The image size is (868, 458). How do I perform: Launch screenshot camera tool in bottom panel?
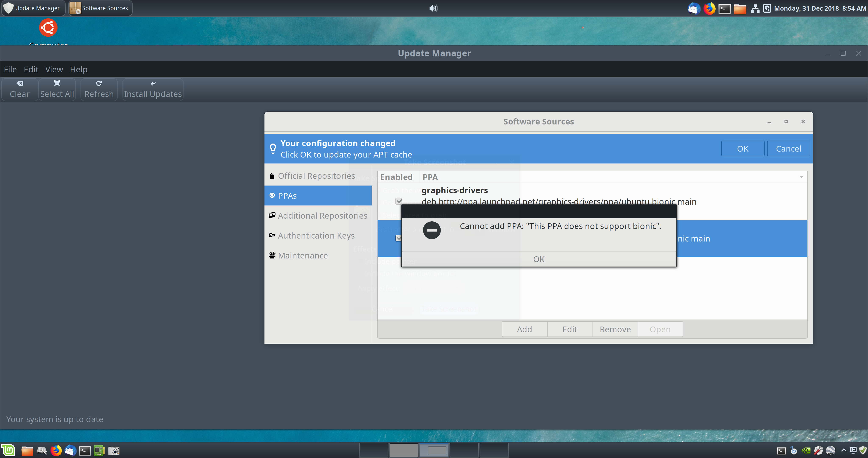[114, 451]
